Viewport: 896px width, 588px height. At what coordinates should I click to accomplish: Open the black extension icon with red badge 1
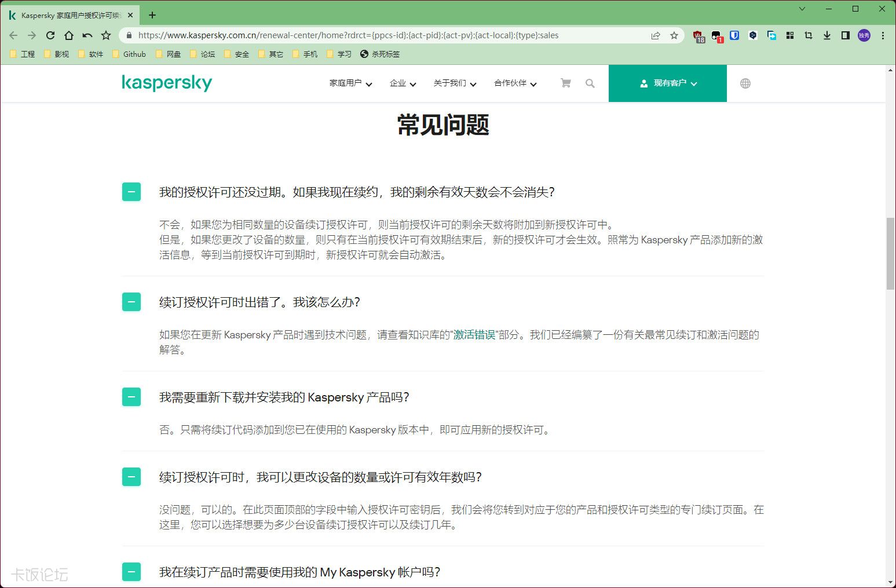coord(716,36)
